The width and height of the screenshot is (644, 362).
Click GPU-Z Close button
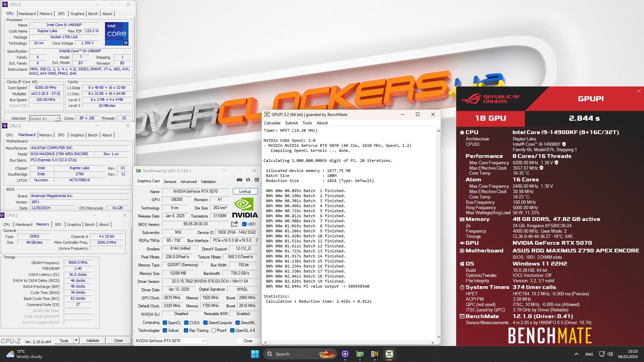click(x=248, y=341)
